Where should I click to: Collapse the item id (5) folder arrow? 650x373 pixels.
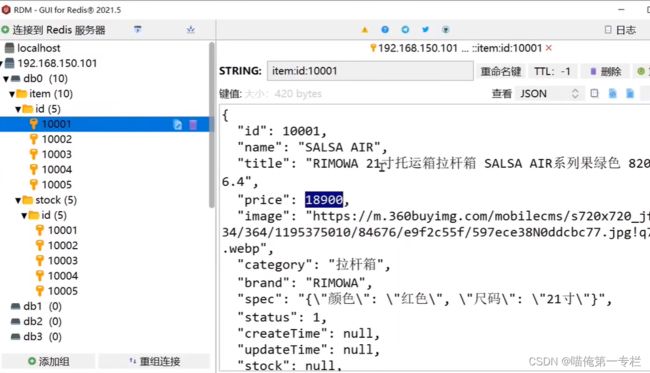(18, 109)
